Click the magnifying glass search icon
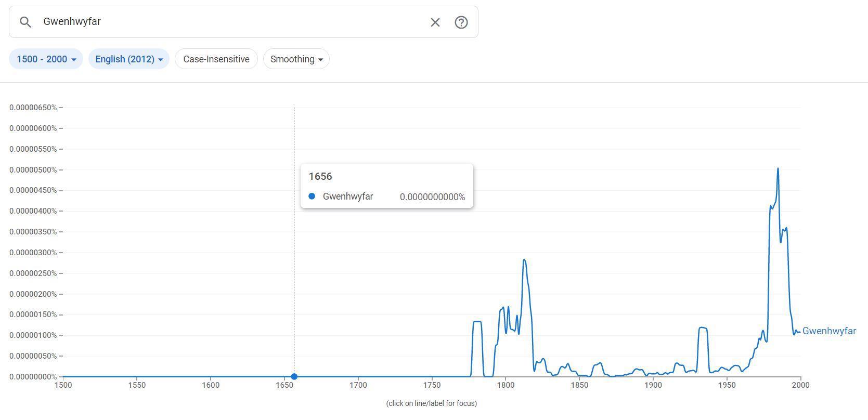868x420 pixels. 25,22
